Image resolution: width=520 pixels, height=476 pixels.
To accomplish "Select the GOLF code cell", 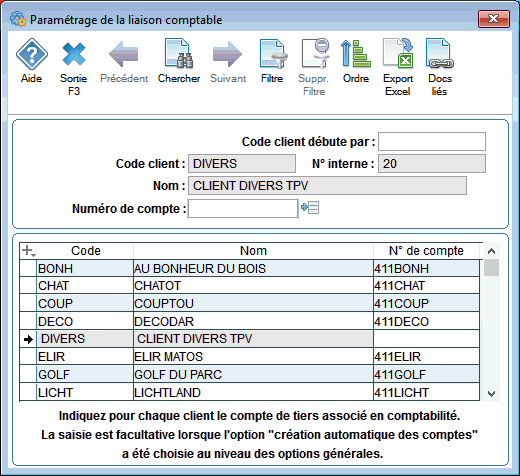I will tap(85, 374).
